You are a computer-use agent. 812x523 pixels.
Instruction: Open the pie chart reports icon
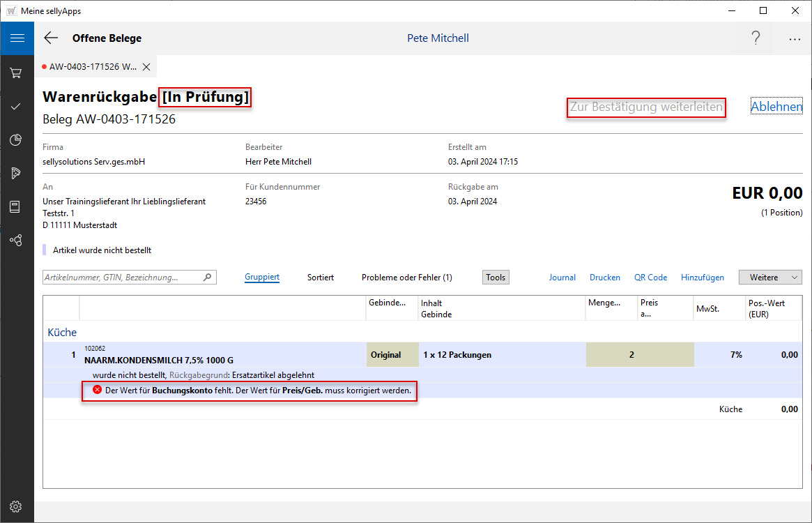(x=17, y=140)
